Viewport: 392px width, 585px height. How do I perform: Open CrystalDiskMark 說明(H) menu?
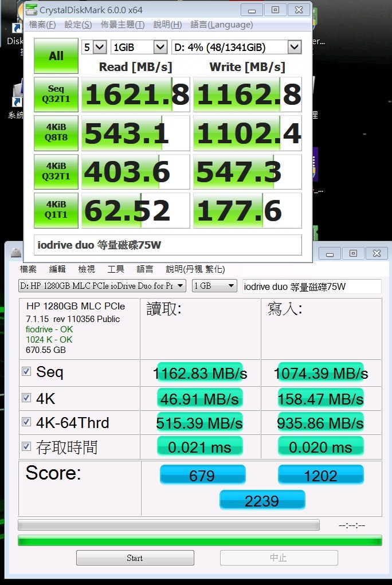pos(167,25)
